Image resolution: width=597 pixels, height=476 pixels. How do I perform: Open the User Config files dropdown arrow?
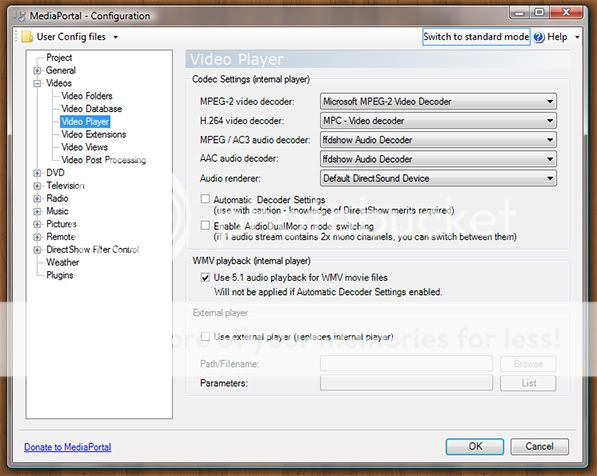[115, 37]
